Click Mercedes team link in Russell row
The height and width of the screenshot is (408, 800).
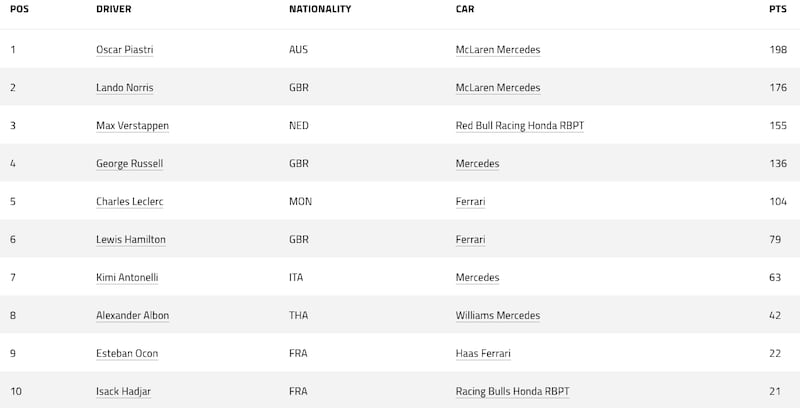point(478,164)
